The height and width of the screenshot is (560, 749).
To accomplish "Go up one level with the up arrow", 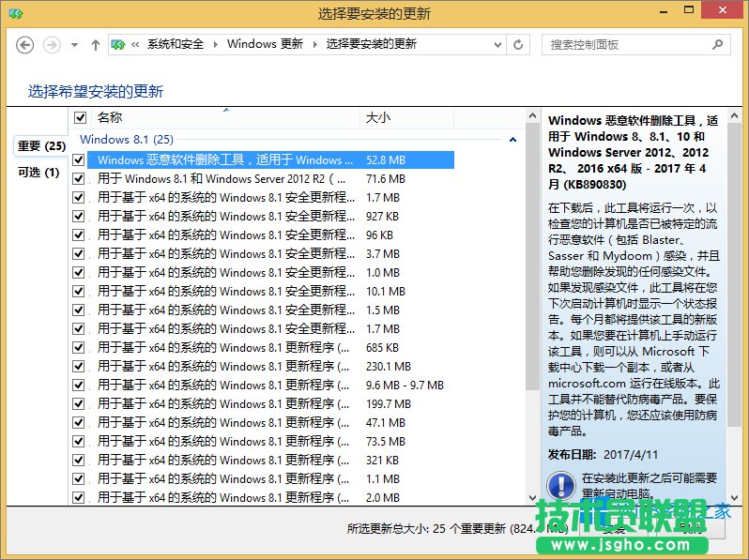I will (x=95, y=44).
